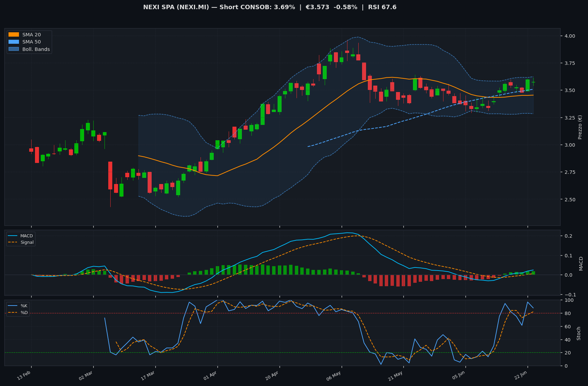Click the 0.0 tick on the MACD axis
The width and height of the screenshot is (588, 386).
pyautogui.click(x=568, y=275)
